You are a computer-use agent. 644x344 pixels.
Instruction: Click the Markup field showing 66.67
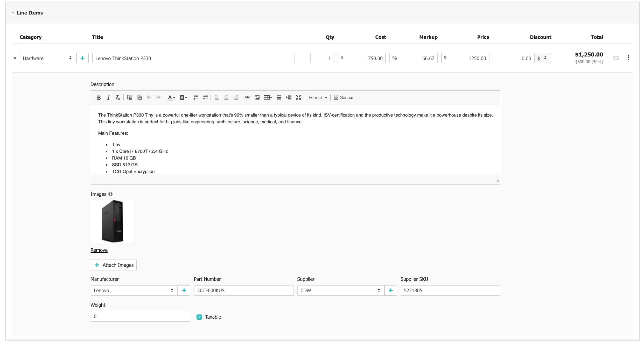tap(414, 58)
